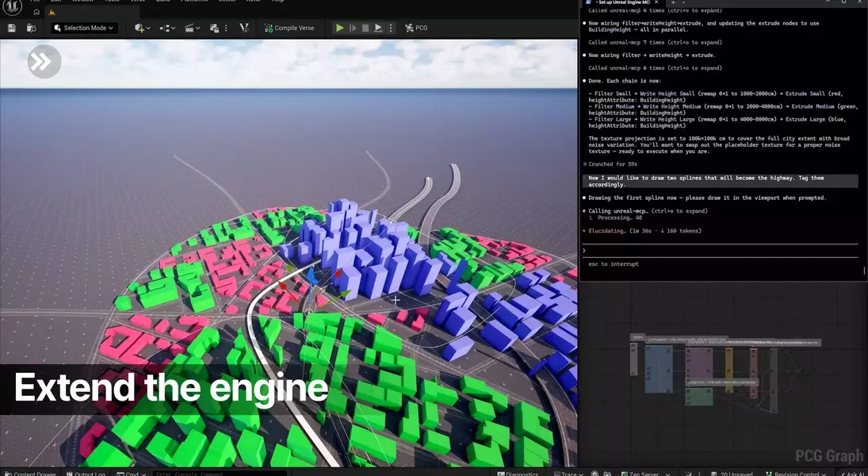Click 'Called unreal-mcp 7 times' line
Viewport: 868px width, 476px height.
655,42
